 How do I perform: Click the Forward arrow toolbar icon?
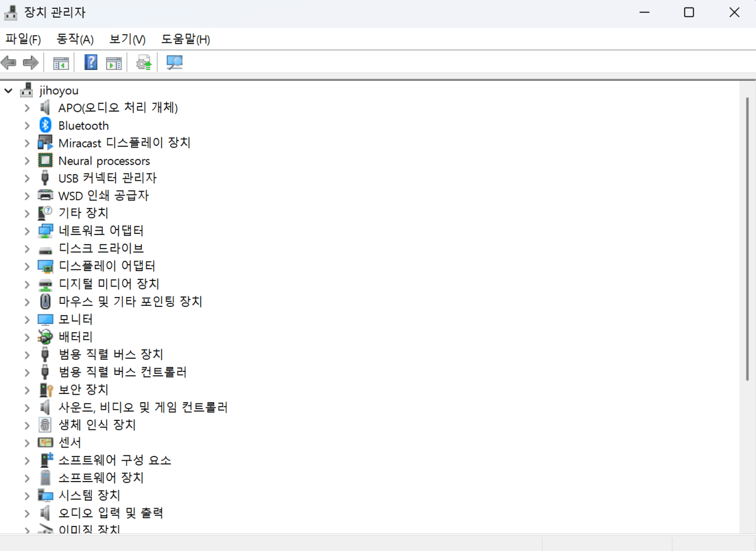(30, 62)
